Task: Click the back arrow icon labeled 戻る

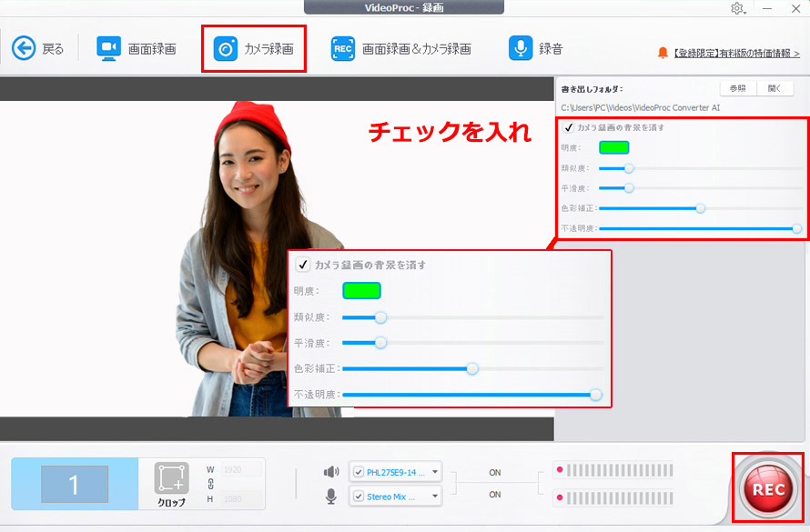Action: 23,48
